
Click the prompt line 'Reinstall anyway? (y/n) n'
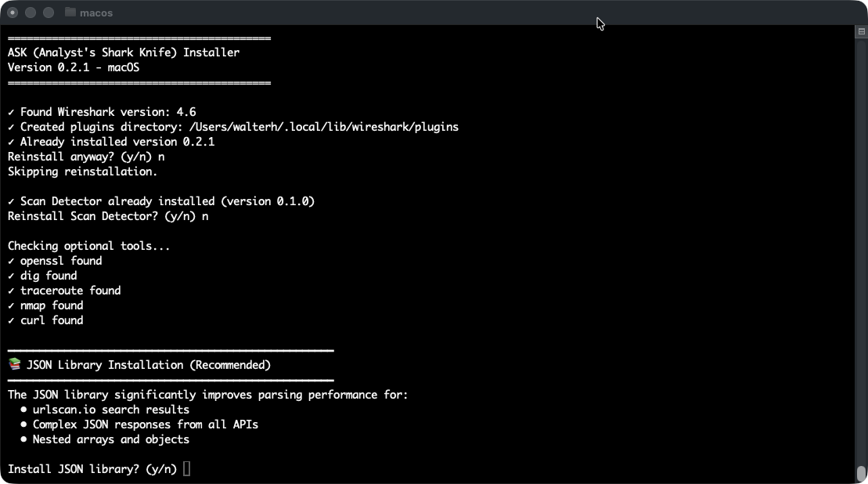tap(86, 157)
